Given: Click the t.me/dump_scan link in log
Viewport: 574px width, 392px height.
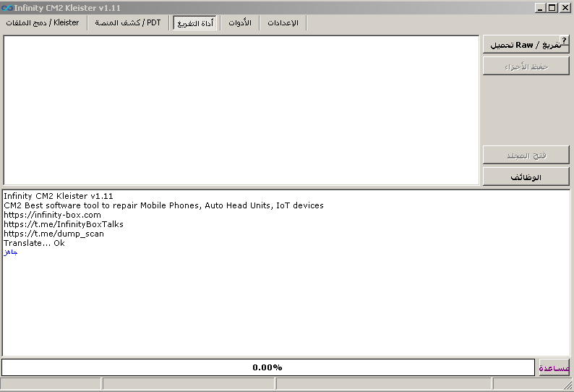Looking at the screenshot, I should click(x=53, y=234).
